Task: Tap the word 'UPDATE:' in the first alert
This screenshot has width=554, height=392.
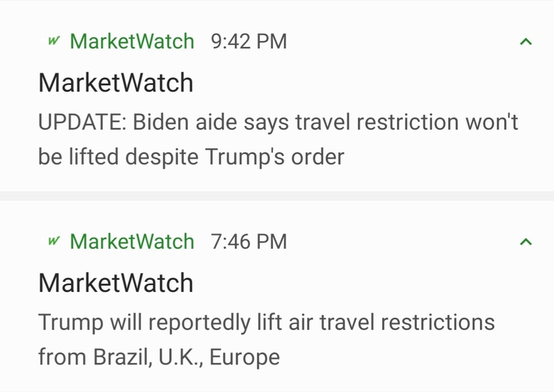Action: pos(82,122)
